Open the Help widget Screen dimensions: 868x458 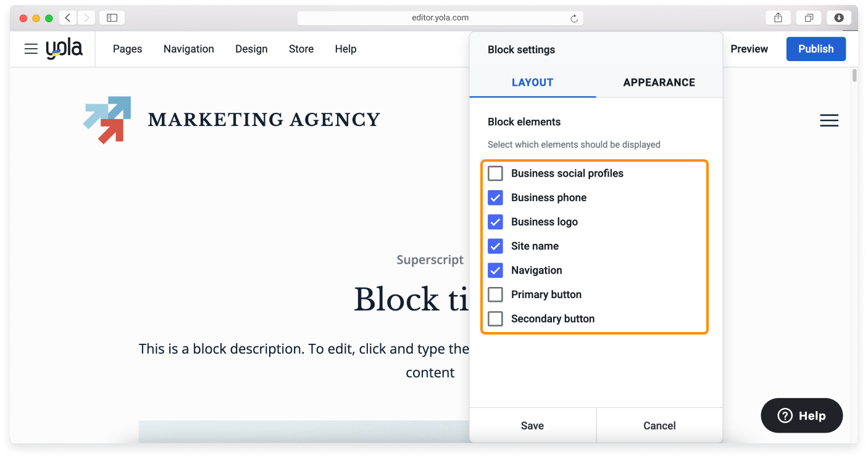pos(801,415)
